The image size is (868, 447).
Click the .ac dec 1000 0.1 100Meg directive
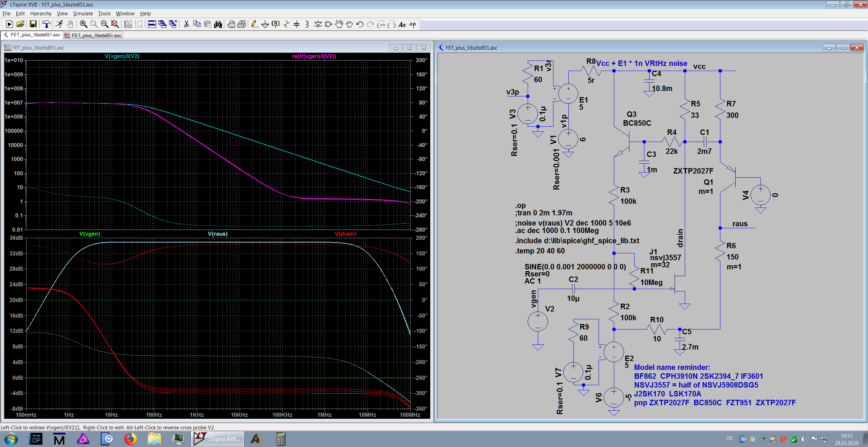(557, 231)
